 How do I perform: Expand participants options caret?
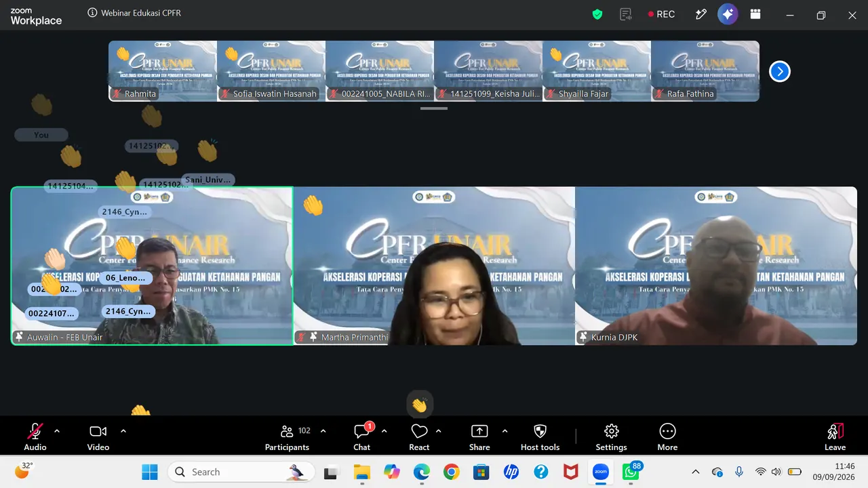tap(323, 431)
